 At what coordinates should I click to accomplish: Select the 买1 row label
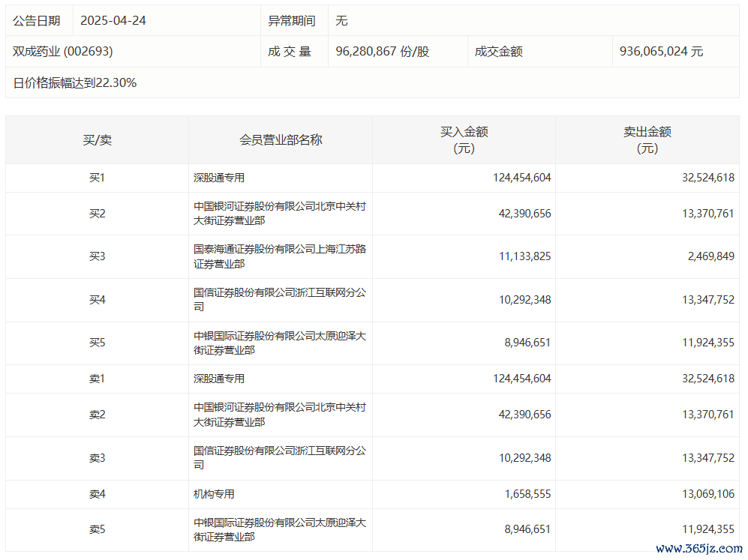[x=98, y=178]
